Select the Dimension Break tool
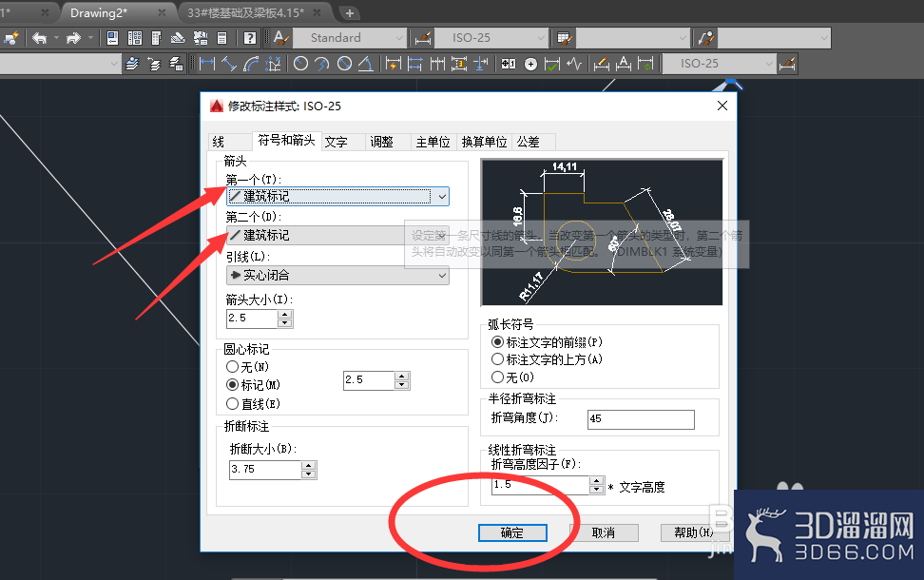The height and width of the screenshot is (580, 924). coord(481,64)
